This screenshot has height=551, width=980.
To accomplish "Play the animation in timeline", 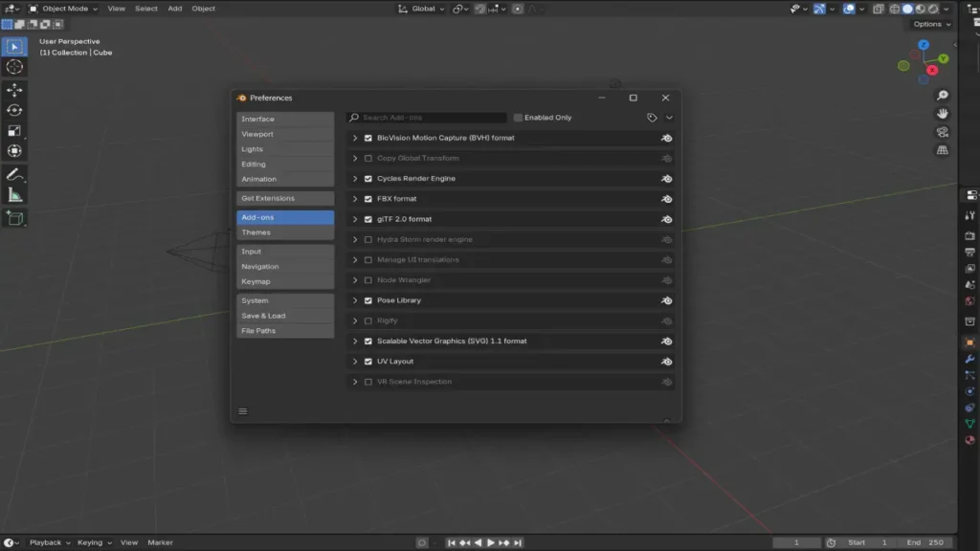I will tap(491, 543).
